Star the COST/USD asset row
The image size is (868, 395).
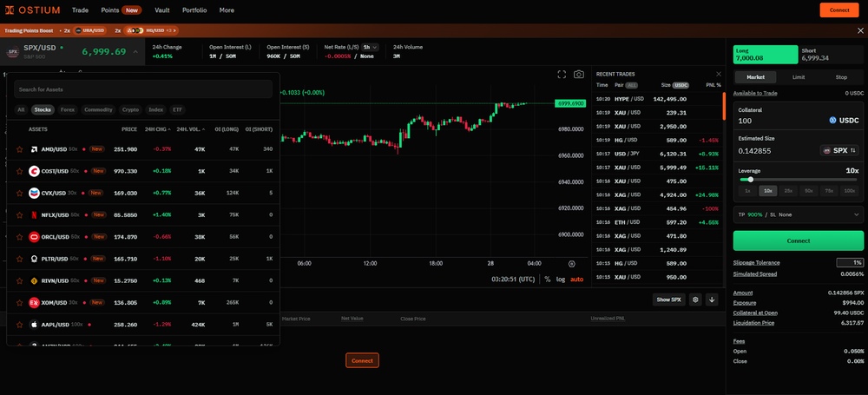click(19, 171)
